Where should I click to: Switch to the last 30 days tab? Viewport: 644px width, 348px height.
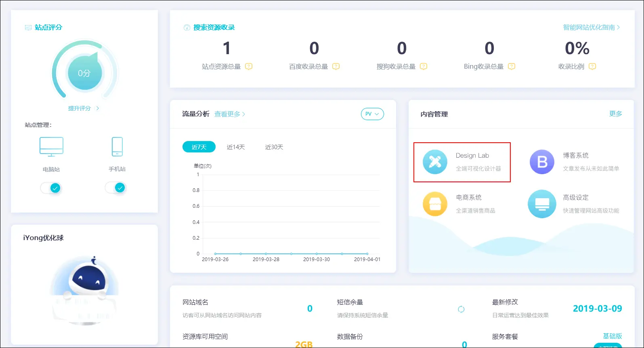[274, 147]
